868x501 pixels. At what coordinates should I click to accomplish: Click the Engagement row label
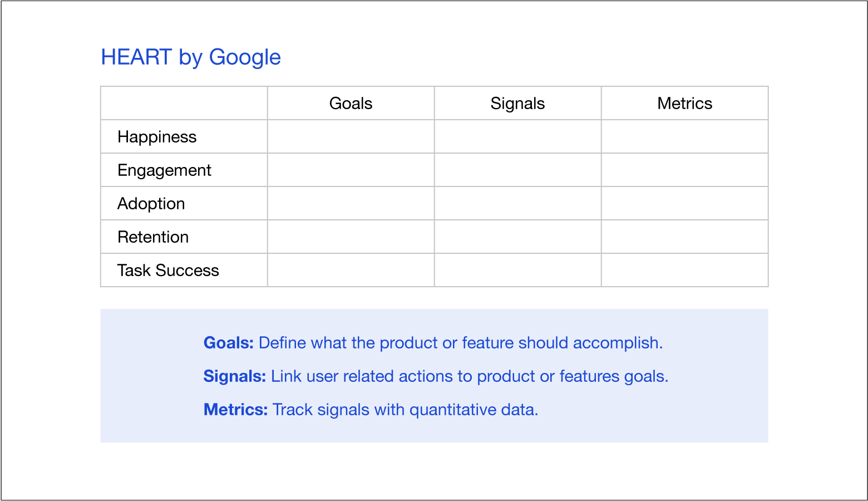(x=164, y=170)
